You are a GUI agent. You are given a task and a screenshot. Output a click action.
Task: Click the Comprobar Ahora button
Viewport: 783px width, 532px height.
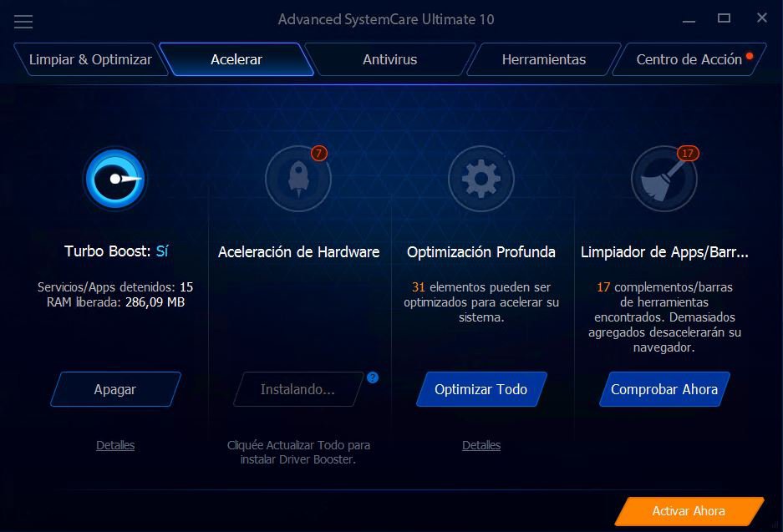(664, 389)
